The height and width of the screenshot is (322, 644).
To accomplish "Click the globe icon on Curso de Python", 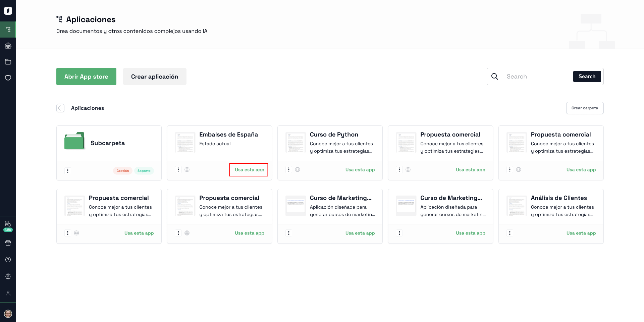I will [298, 170].
